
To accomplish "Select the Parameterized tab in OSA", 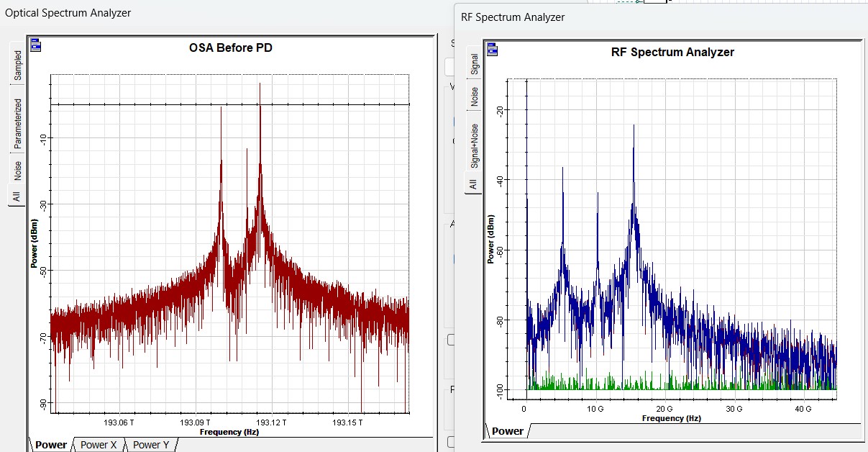I will [x=17, y=124].
